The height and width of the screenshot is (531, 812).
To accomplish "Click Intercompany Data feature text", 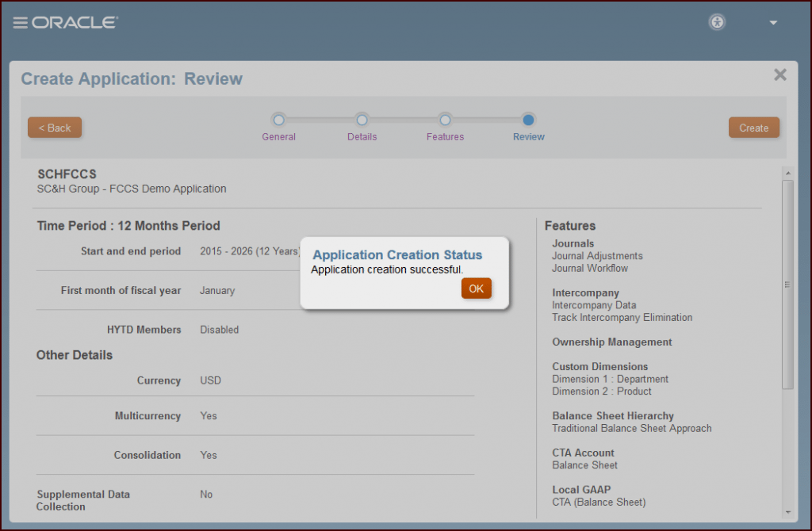I will point(594,305).
